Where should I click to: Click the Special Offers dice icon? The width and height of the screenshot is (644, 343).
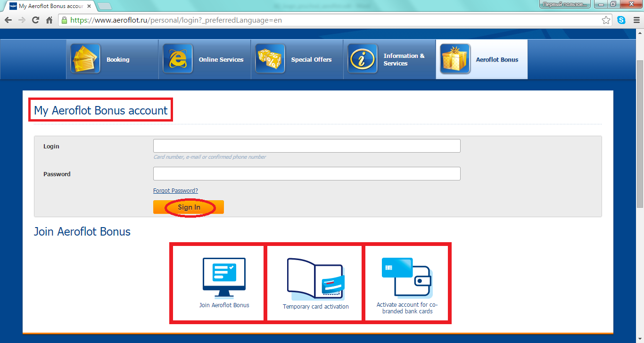coord(270,59)
